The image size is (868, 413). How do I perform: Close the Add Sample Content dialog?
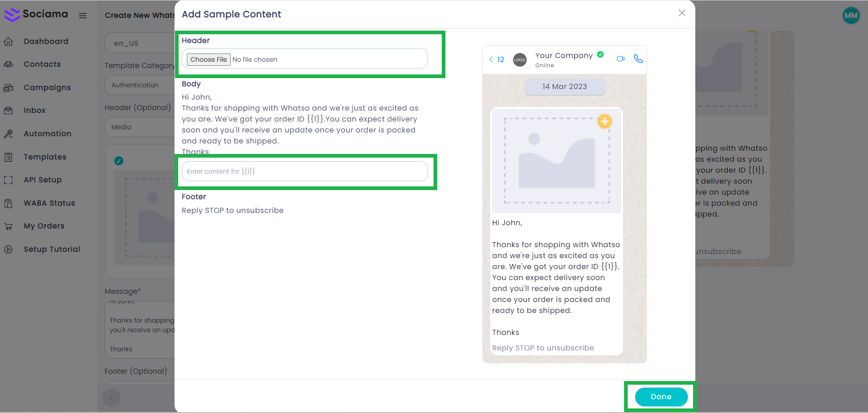682,13
